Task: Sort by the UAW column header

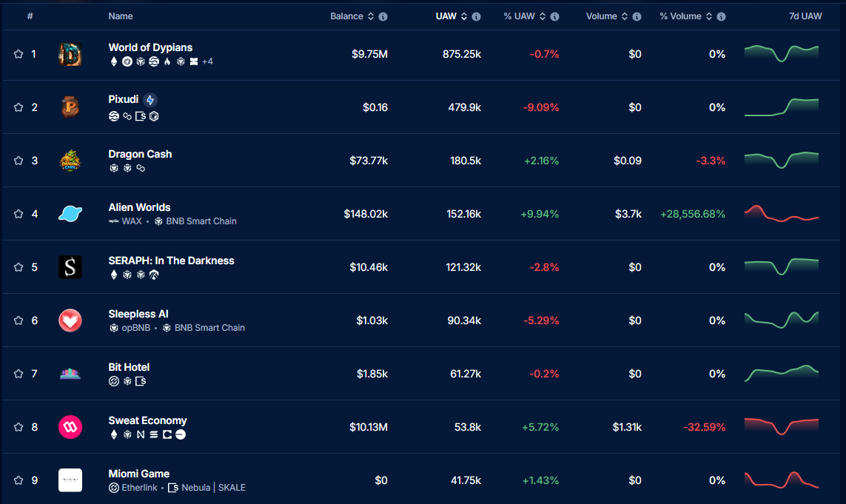Action: [446, 16]
